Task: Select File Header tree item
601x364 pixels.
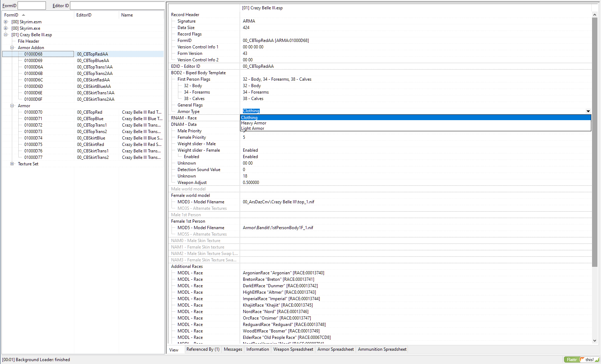Action: pyautogui.click(x=28, y=41)
